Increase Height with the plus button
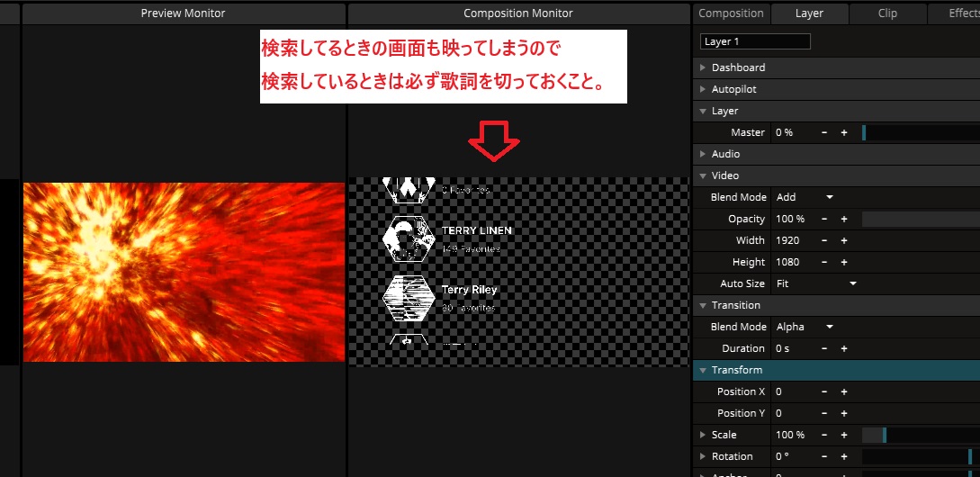 point(844,262)
